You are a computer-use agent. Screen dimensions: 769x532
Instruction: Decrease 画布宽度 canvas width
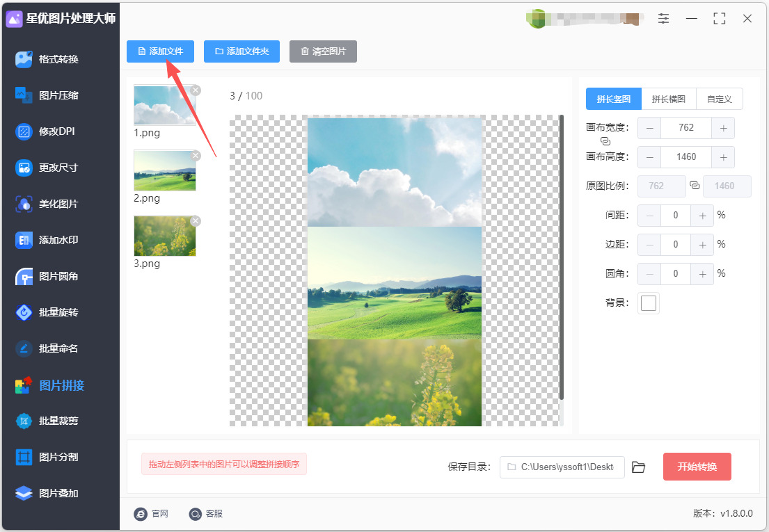coord(649,128)
